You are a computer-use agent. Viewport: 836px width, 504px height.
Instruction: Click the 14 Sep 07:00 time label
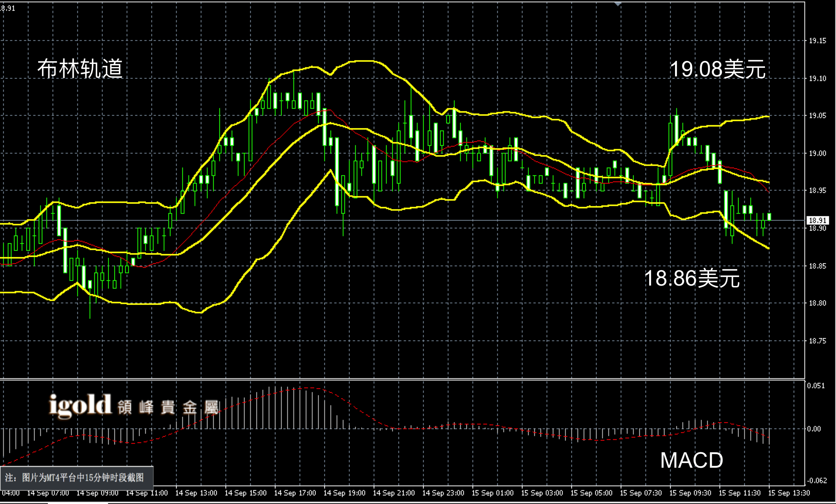(x=48, y=493)
